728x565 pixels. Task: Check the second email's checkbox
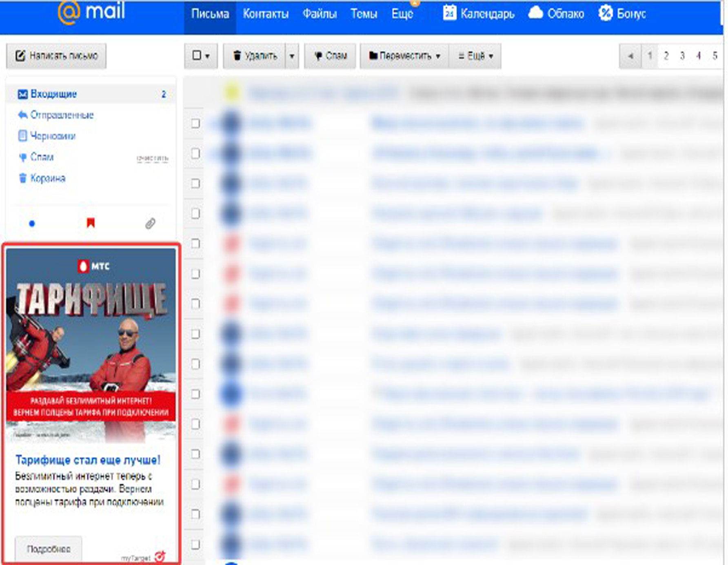click(195, 153)
